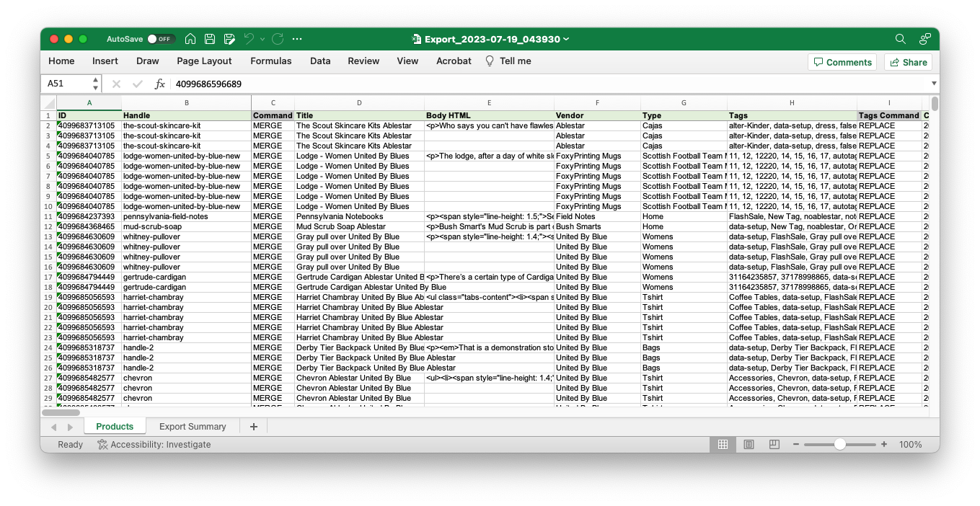Click the Redo arrow icon
The image size is (980, 506).
click(278, 39)
